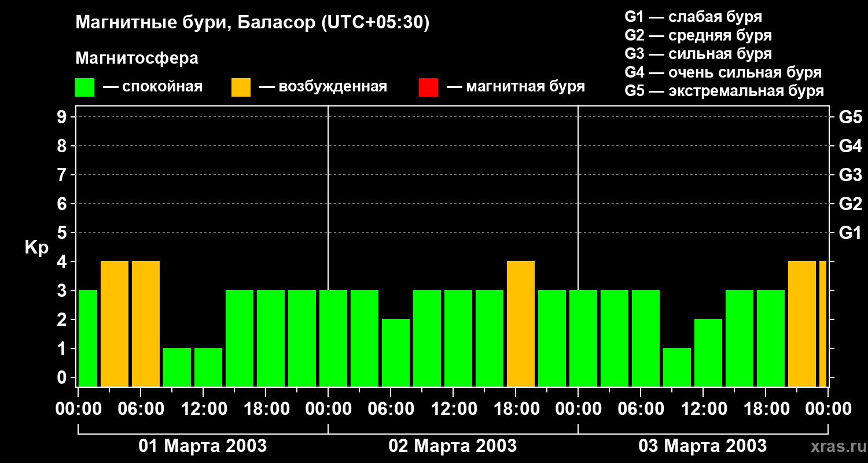
Task: Click the '01 Марта 2003' date label
Action: 203,446
